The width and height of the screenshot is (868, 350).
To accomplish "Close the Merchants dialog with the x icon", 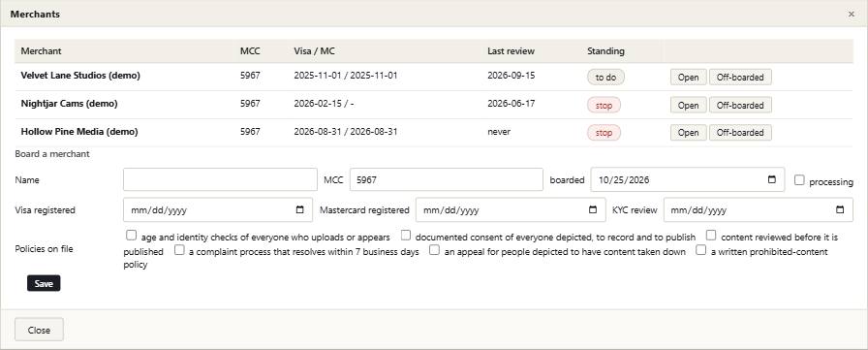I will [x=852, y=15].
